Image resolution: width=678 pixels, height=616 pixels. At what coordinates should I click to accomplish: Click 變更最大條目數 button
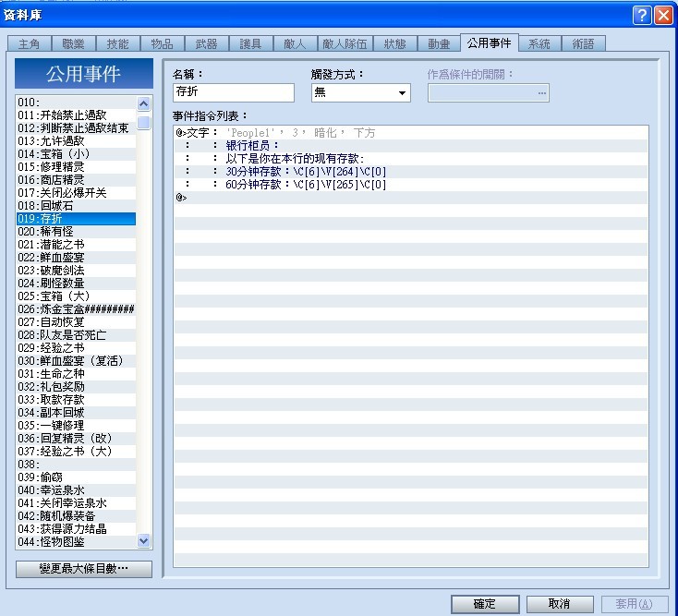pos(84,569)
